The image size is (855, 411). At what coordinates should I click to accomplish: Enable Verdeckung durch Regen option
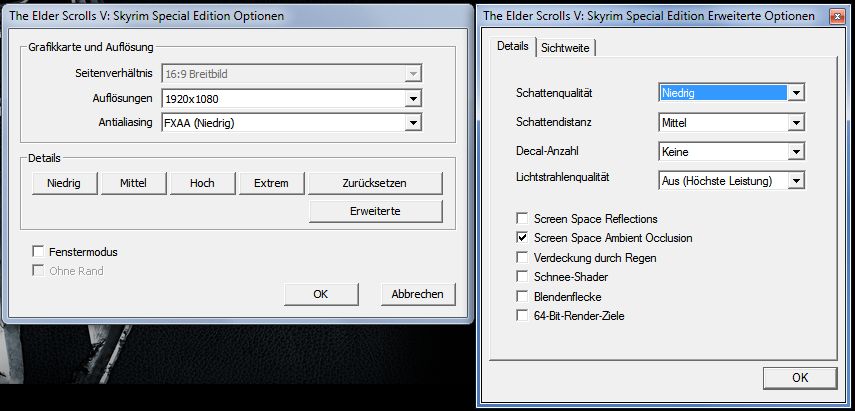coord(521,257)
